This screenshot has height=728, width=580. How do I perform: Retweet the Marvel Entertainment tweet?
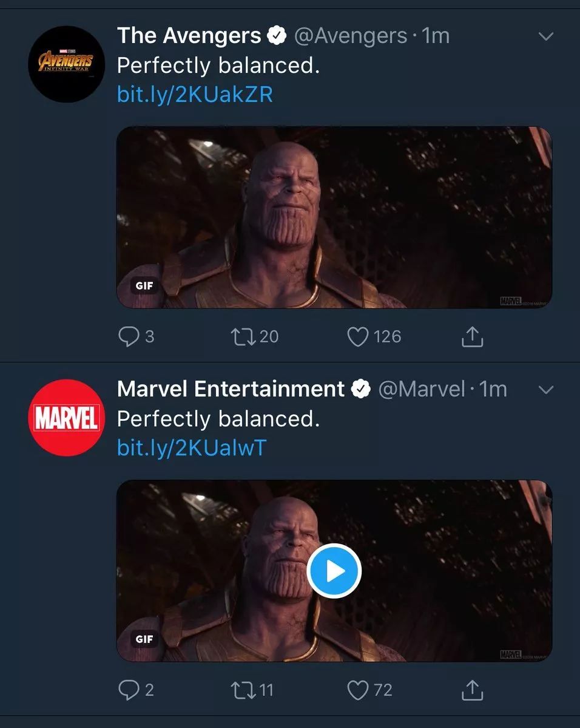[x=242, y=690]
